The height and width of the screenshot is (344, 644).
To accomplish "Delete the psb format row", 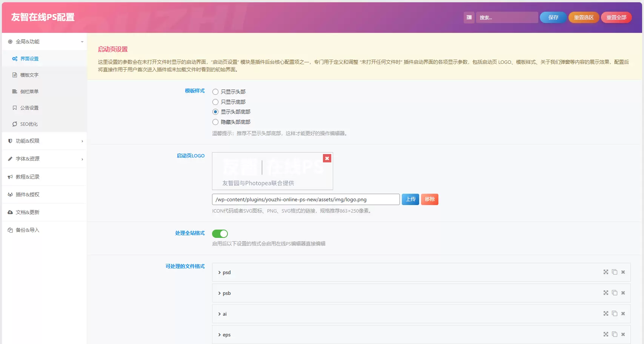I will (x=623, y=293).
